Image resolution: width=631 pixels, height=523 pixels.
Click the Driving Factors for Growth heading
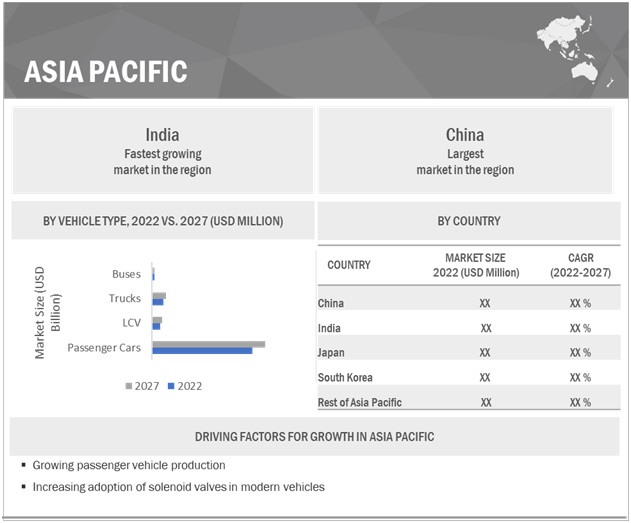click(314, 437)
